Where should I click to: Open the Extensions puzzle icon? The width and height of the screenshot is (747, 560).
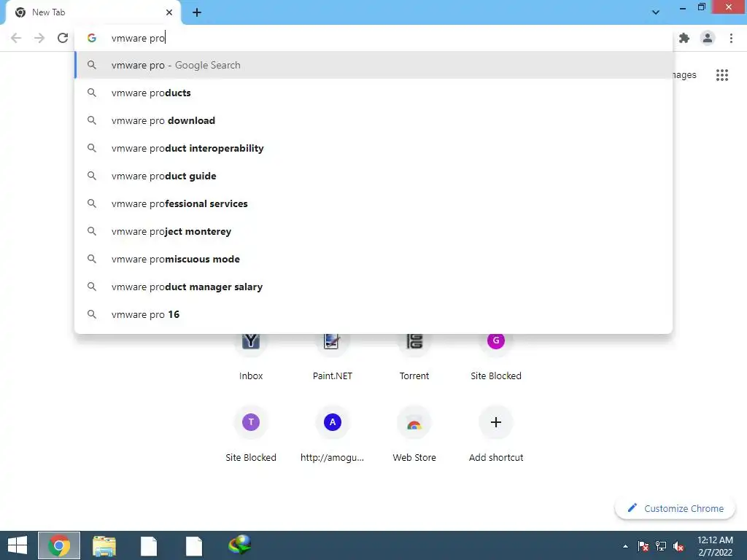click(x=684, y=38)
